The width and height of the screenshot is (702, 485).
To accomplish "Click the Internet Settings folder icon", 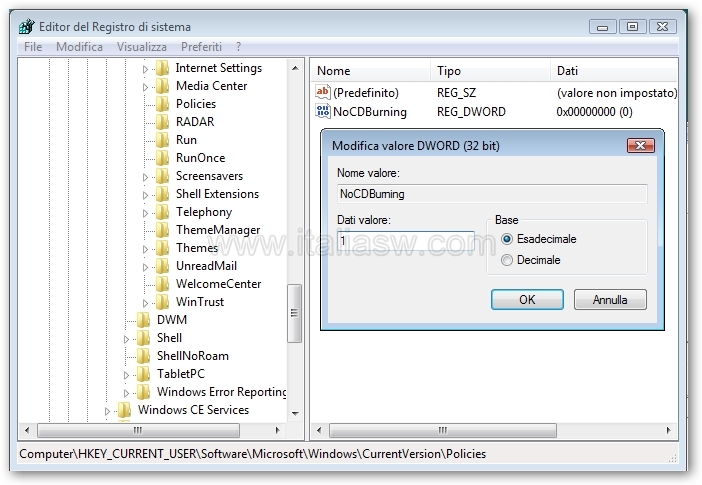I will point(163,68).
